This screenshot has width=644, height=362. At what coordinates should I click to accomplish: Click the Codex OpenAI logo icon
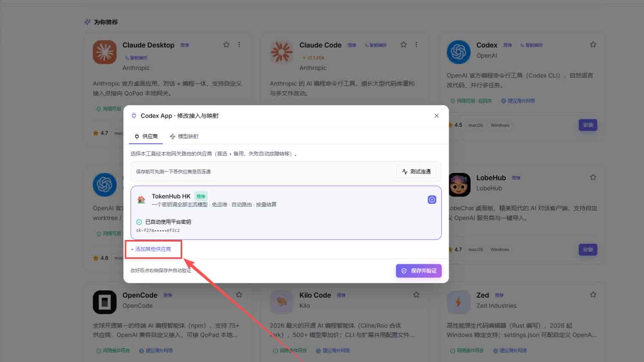[459, 52]
